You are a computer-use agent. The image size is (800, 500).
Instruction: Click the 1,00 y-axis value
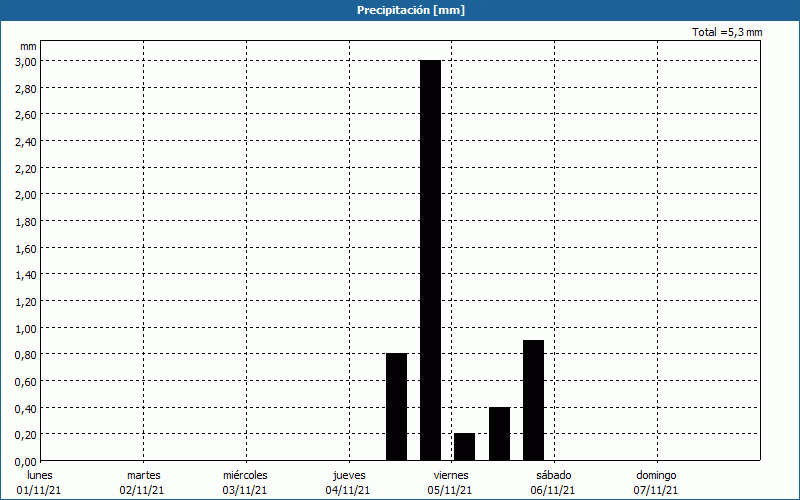pos(26,329)
